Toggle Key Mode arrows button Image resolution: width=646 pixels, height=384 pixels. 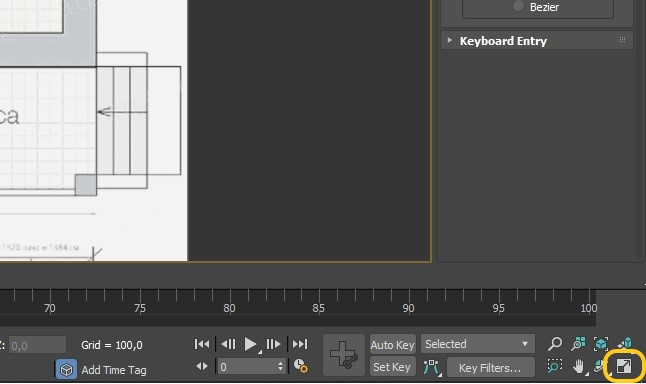tap(202, 366)
